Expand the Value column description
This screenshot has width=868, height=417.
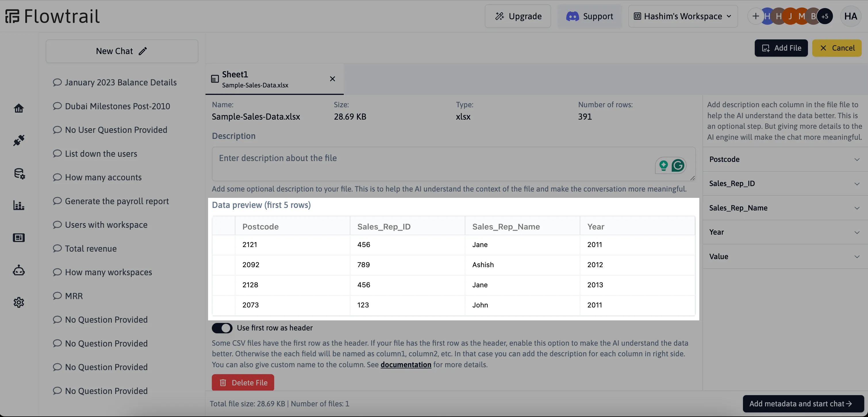coord(785,256)
